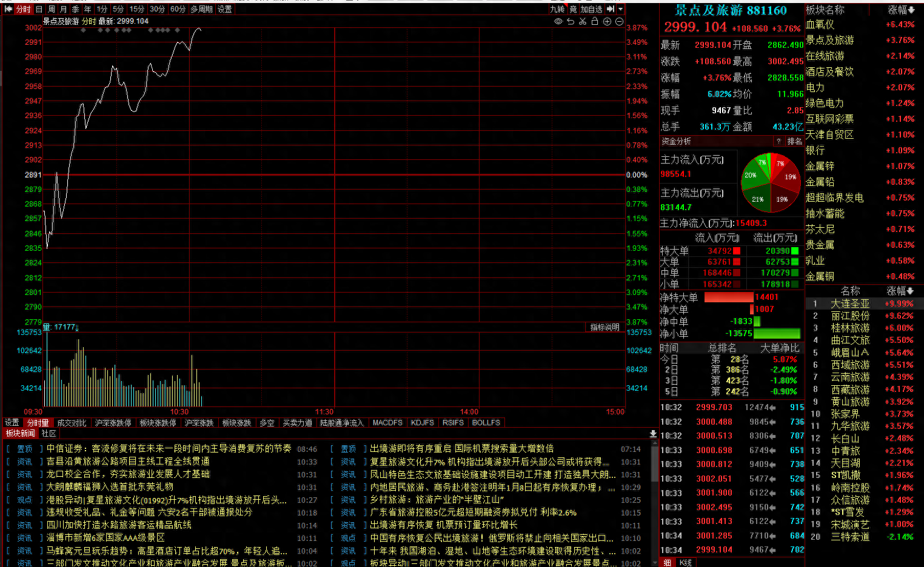
Task: Open the toolbar dropdown arrow at top right
Action: pyautogui.click(x=621, y=9)
